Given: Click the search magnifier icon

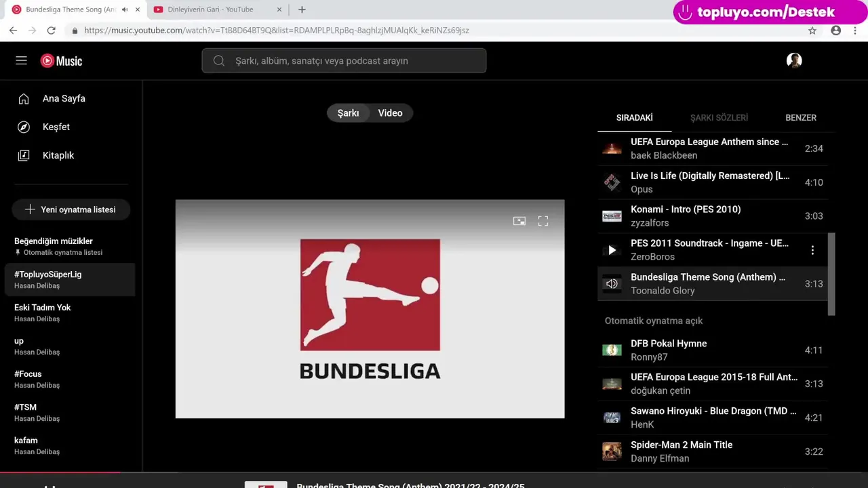Looking at the screenshot, I should [x=219, y=61].
